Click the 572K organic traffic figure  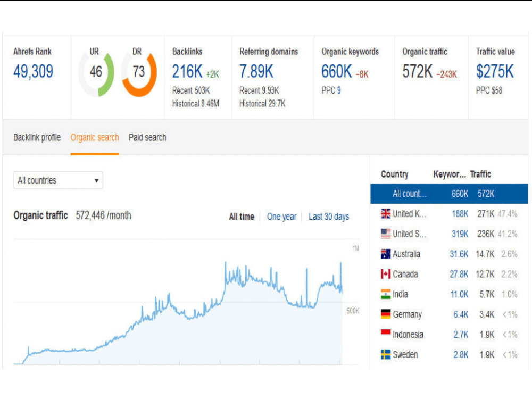click(417, 72)
